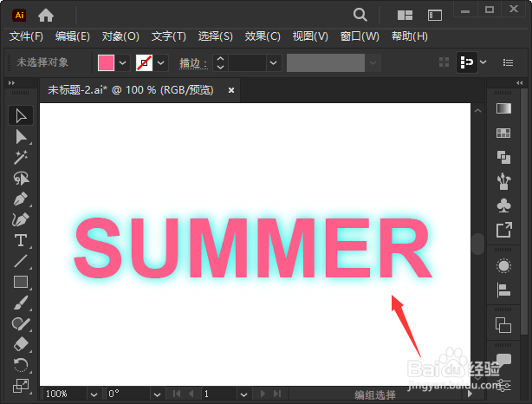Open the Gradient panel icon

(503, 108)
